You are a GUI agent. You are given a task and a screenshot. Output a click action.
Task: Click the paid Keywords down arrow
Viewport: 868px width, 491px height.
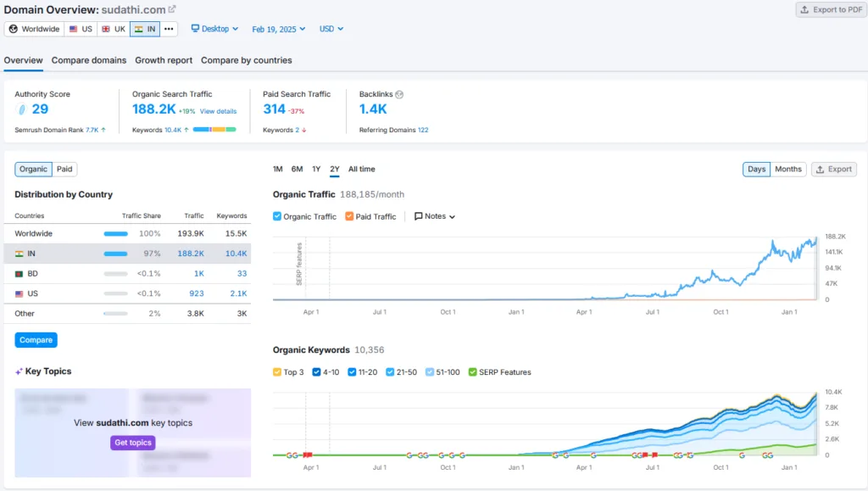(x=304, y=130)
